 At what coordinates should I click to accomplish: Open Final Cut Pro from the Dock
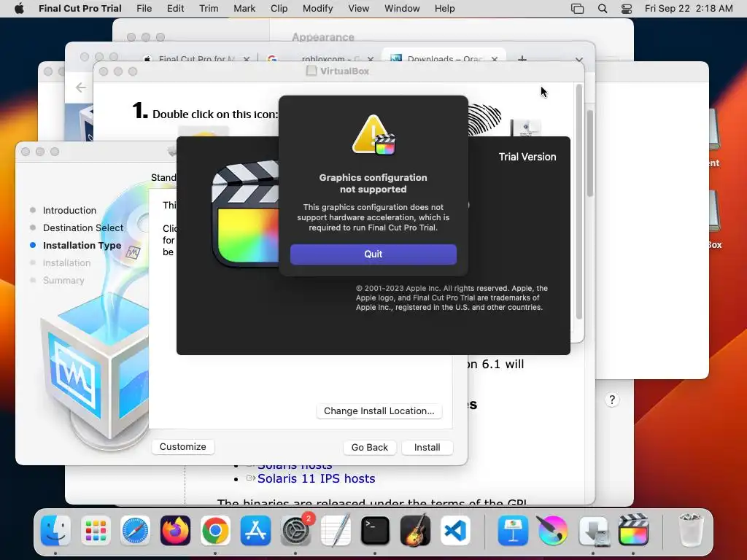[633, 531]
